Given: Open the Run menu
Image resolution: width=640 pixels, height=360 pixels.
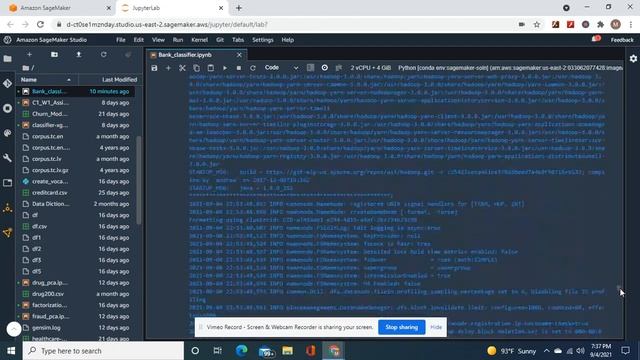Looking at the screenshot, I should (178, 40).
